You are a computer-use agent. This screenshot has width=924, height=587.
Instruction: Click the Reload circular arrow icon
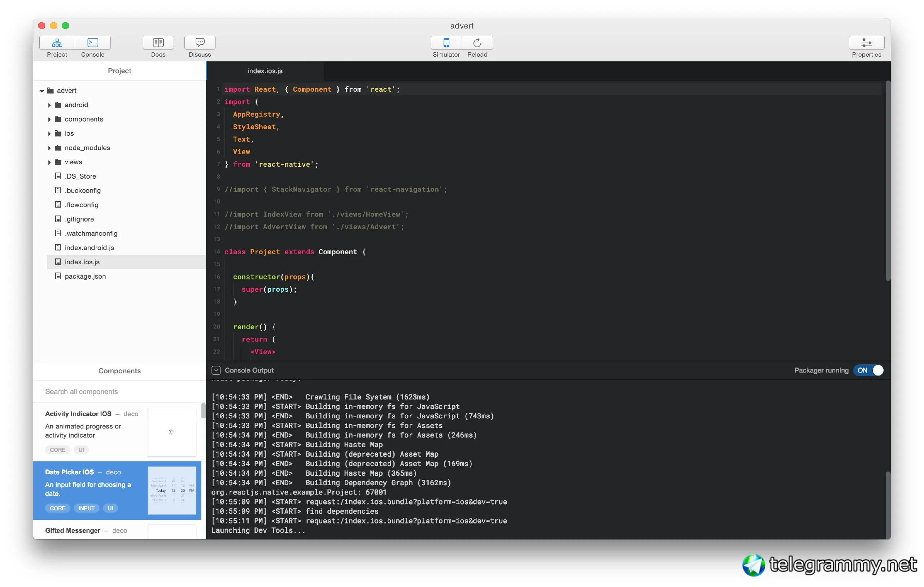tap(477, 43)
